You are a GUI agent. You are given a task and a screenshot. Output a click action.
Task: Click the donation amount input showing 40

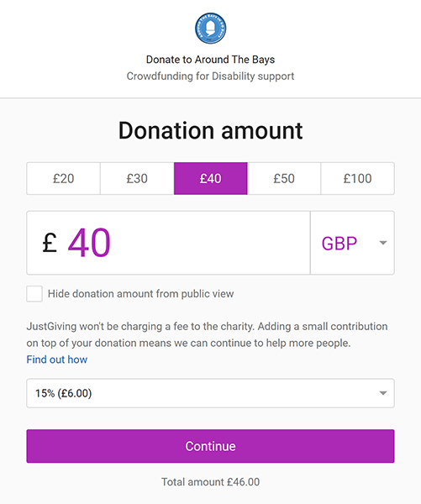click(x=168, y=243)
